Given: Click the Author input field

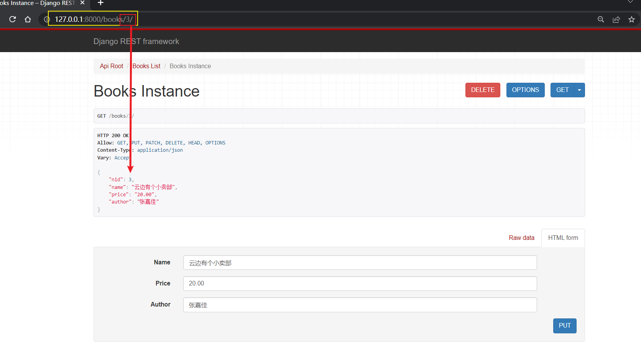Looking at the screenshot, I should (x=360, y=305).
